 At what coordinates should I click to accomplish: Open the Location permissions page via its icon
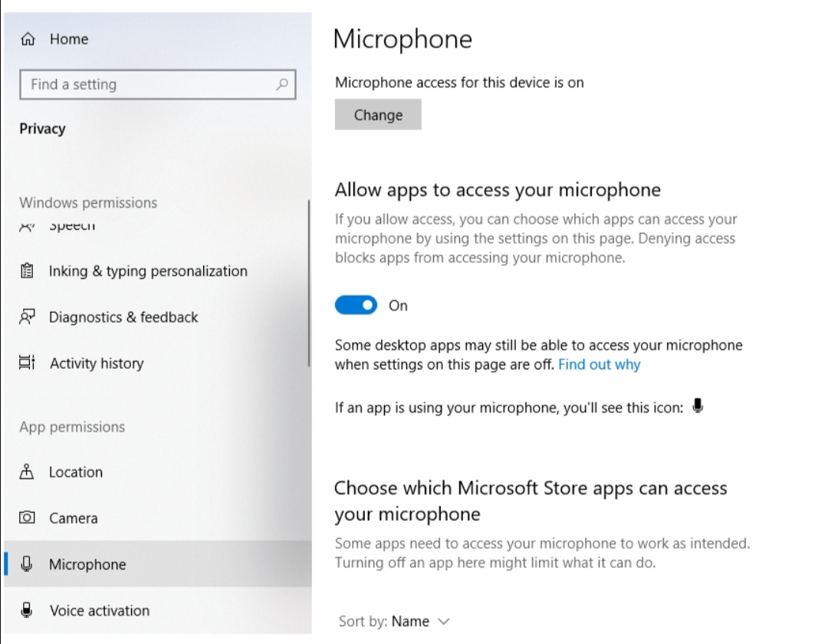28,472
